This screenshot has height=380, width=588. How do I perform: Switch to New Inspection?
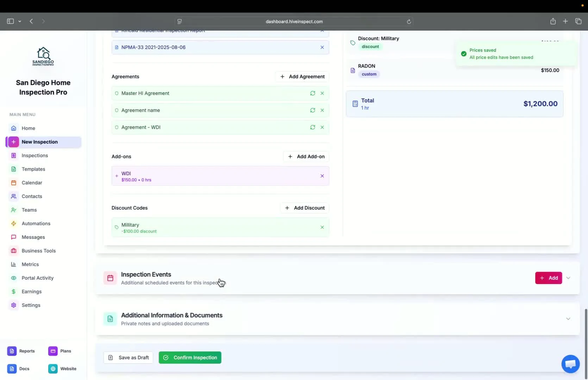pos(39,142)
